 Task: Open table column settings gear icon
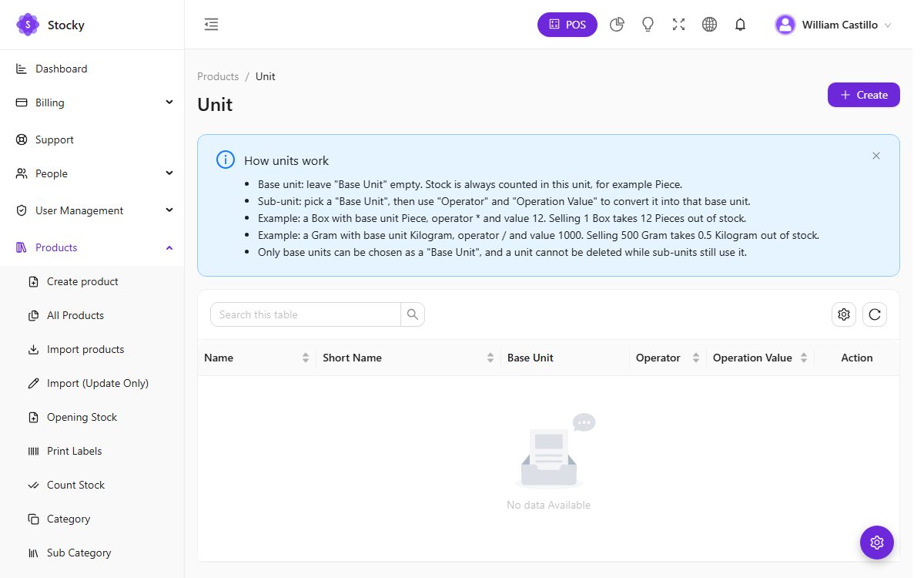[844, 314]
